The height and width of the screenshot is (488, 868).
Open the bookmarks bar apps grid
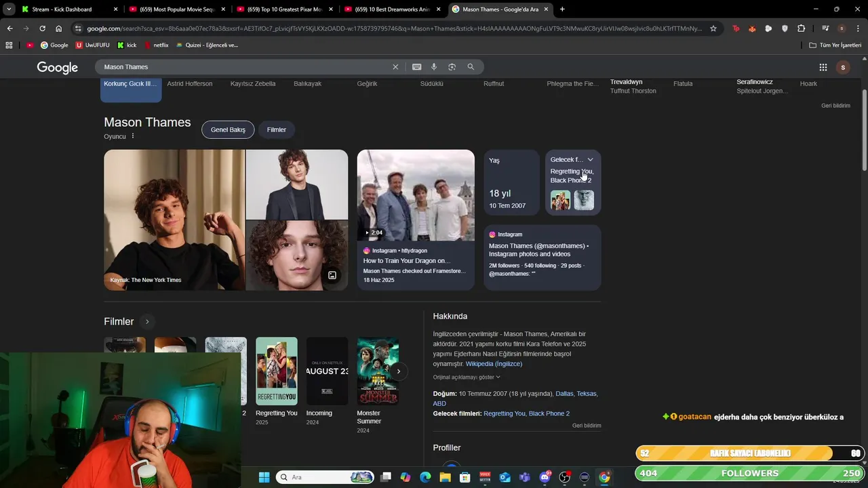(x=9, y=45)
